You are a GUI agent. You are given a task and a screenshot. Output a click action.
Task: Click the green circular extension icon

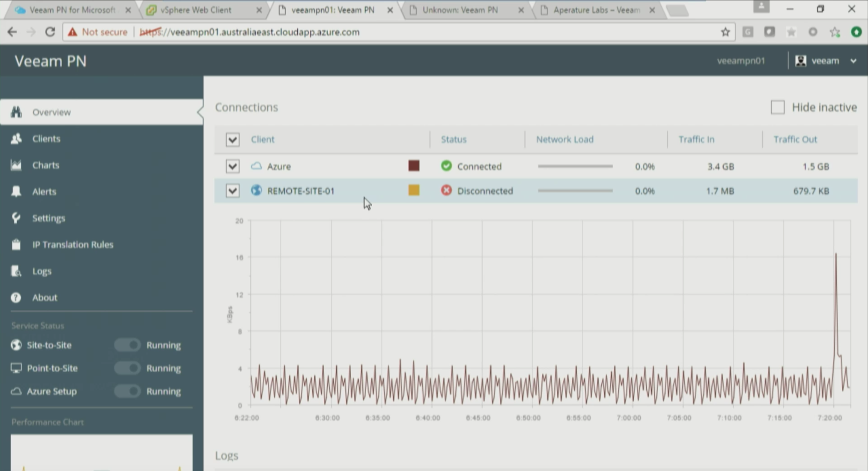pos(856,32)
